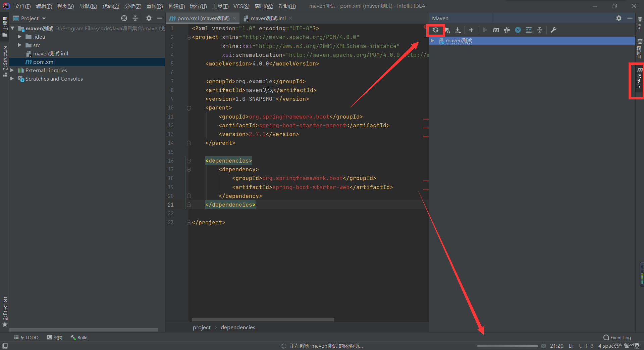Screen dimensions: 644x350
Task: Expand Scratches and Consoles node
Action: click(12, 79)
